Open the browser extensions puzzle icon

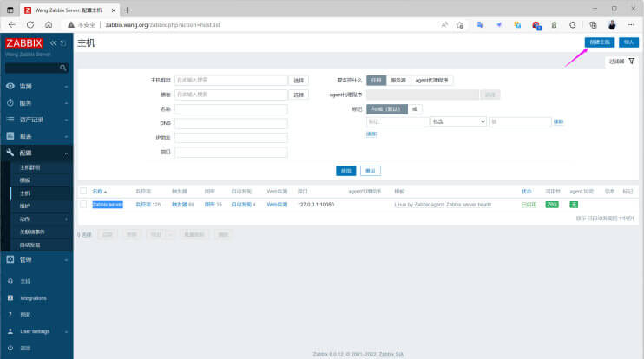pos(572,25)
